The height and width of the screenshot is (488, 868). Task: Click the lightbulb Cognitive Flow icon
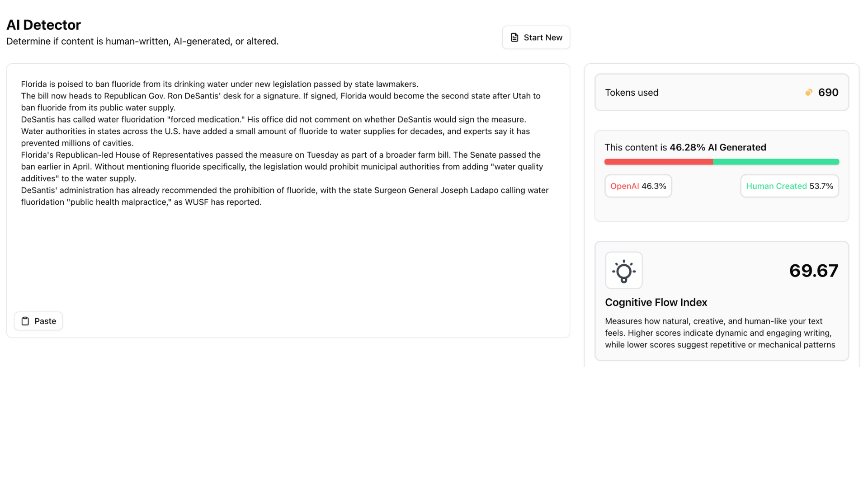coord(623,271)
